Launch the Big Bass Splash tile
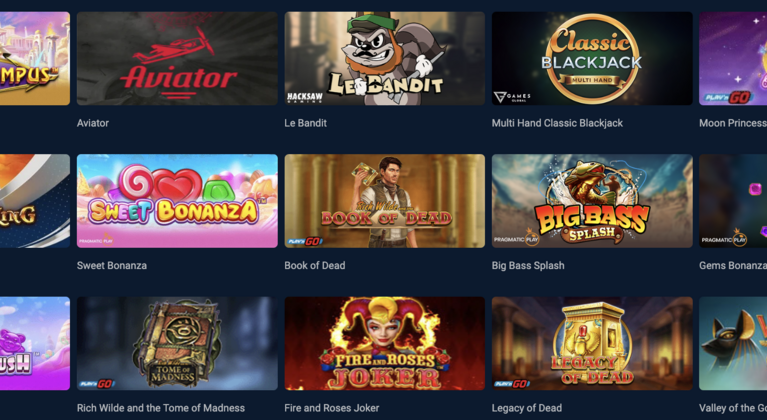 point(592,201)
